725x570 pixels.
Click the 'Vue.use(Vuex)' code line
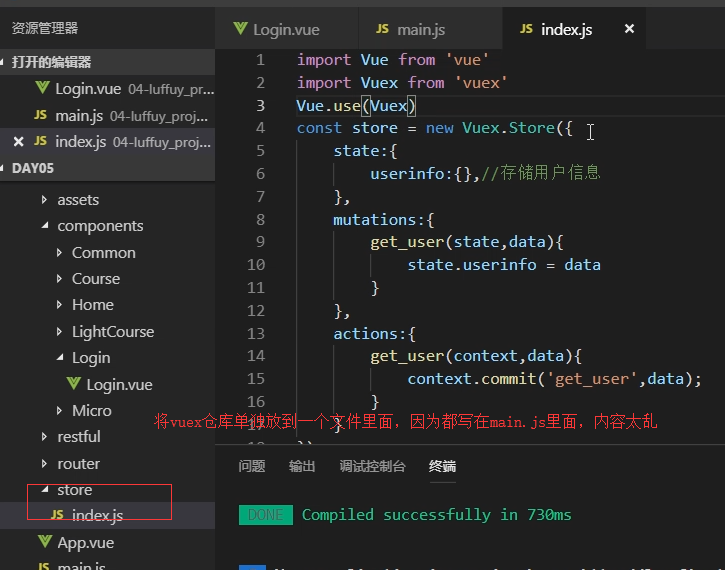[x=356, y=106]
